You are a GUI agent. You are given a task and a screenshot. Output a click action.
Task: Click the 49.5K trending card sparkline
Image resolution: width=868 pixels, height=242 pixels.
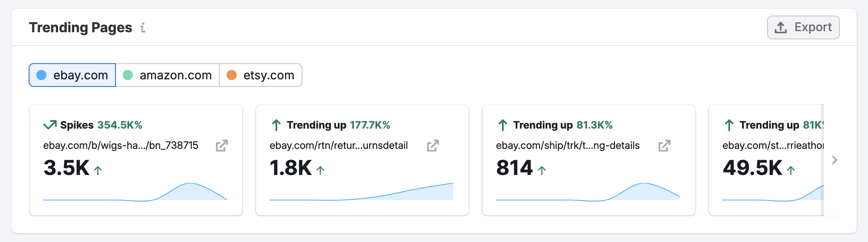tap(773, 194)
